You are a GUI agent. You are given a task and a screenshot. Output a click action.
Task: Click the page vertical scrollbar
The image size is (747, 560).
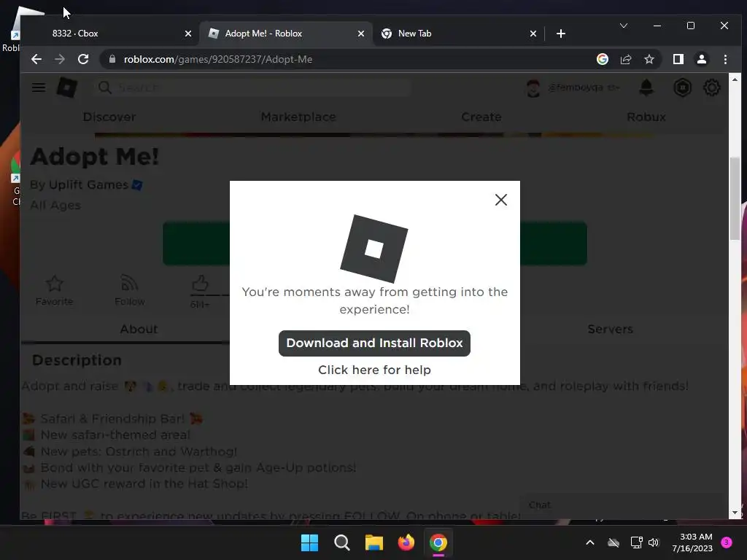click(x=735, y=199)
